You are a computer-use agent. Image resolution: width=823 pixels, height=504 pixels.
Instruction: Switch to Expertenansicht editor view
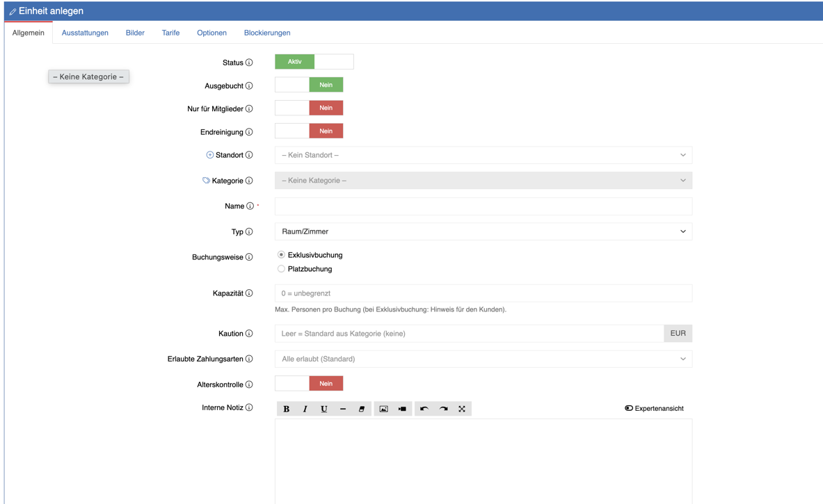pos(654,409)
